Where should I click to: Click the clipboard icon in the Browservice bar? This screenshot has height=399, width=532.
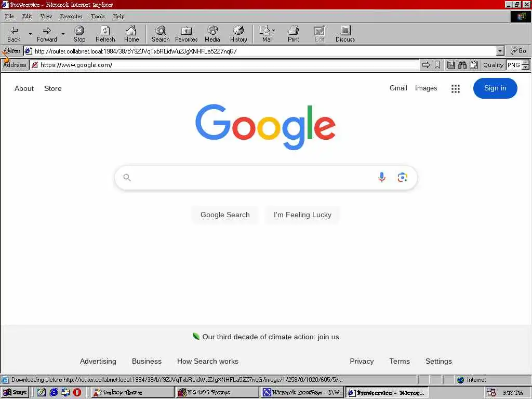tap(474, 65)
